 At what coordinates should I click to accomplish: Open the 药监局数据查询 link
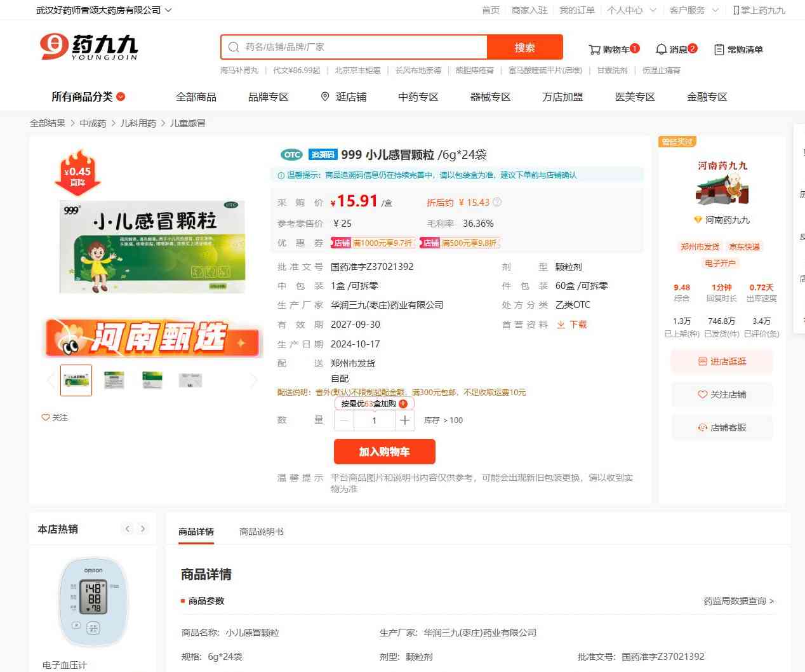(738, 601)
